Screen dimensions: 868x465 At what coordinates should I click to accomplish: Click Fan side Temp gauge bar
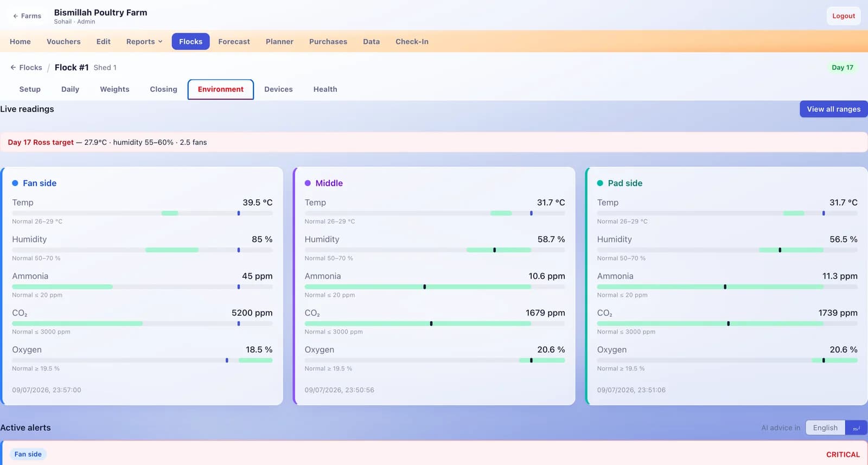(x=142, y=213)
